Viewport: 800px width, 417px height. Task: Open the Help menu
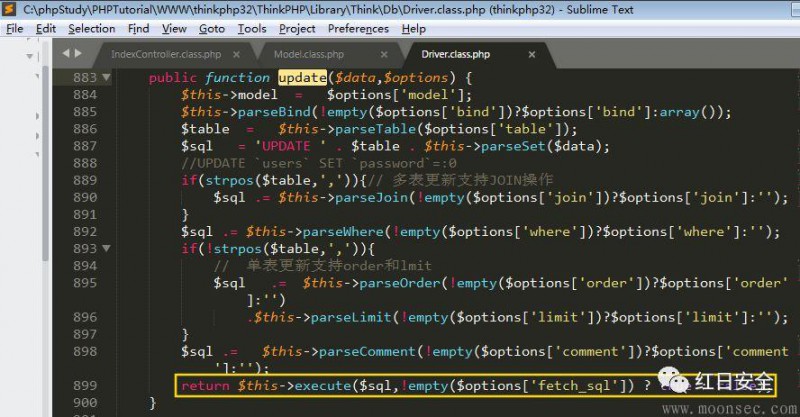(x=413, y=29)
